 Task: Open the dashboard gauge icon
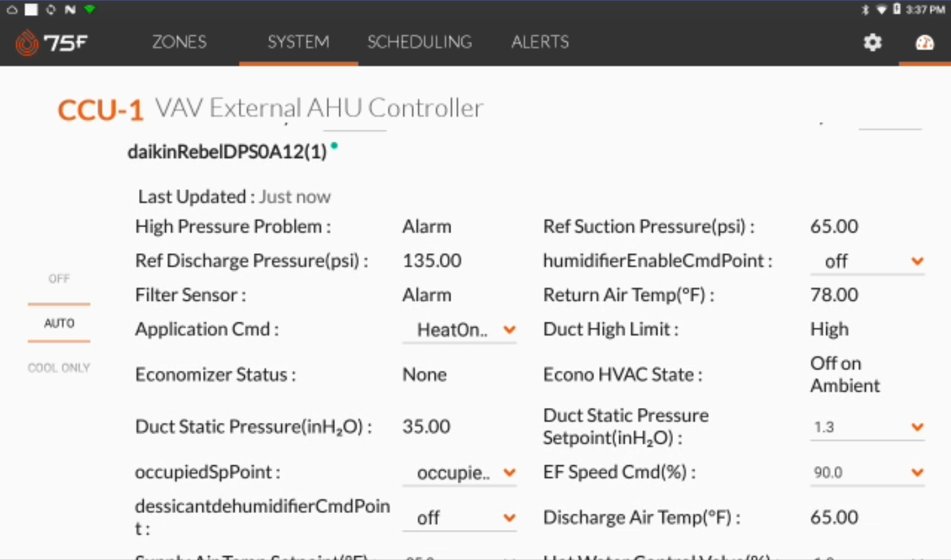point(924,43)
